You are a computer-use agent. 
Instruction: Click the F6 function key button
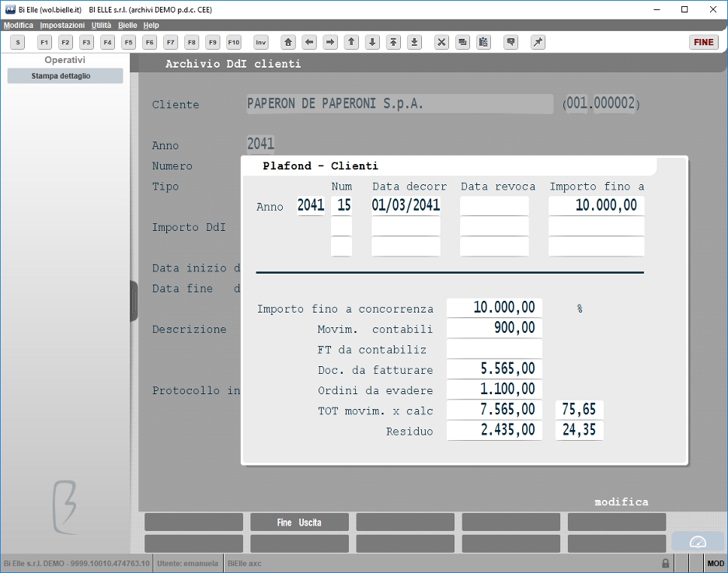pyautogui.click(x=149, y=42)
